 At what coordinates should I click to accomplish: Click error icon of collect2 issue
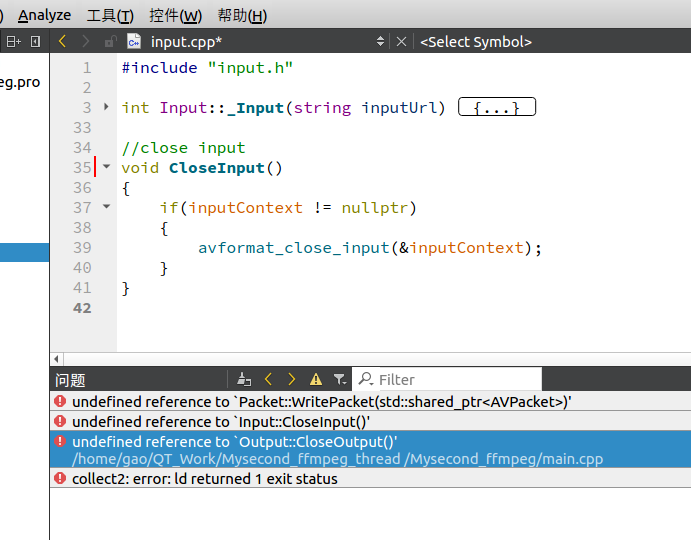point(60,478)
